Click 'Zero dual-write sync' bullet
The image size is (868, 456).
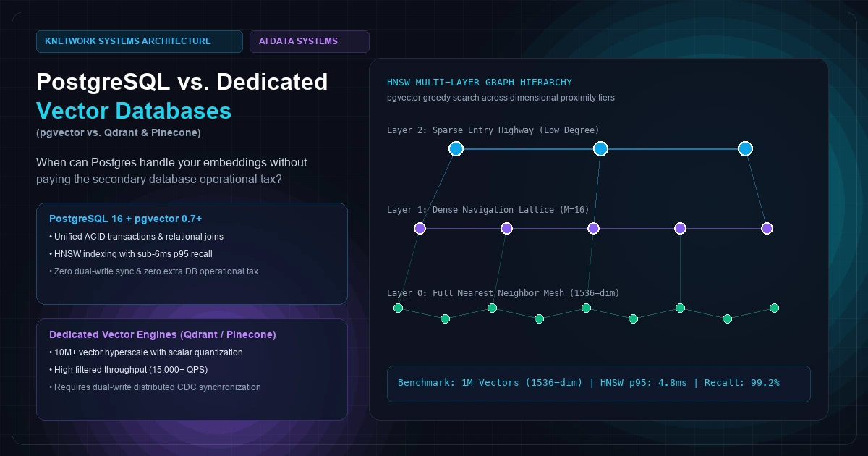[154, 271]
